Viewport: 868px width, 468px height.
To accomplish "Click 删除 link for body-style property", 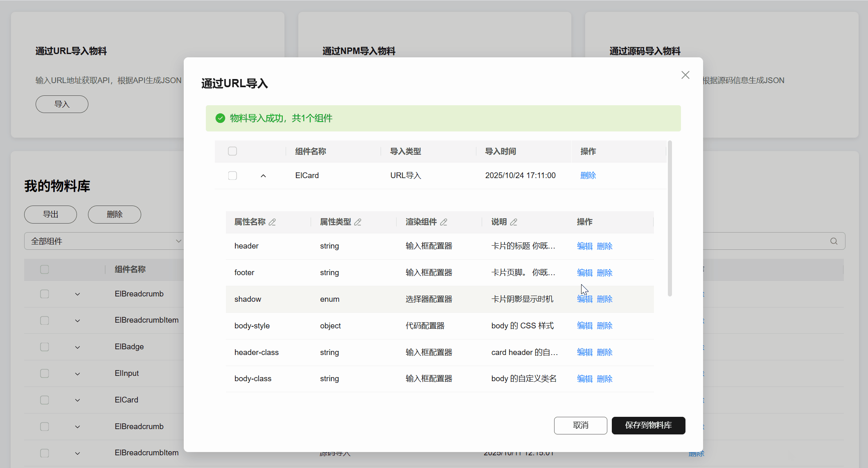I will (604, 326).
